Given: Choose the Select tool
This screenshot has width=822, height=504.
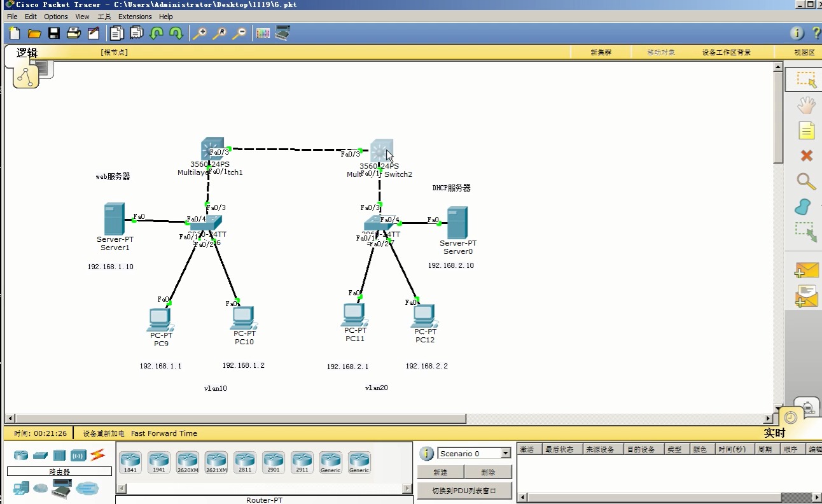Looking at the screenshot, I should click(x=806, y=80).
